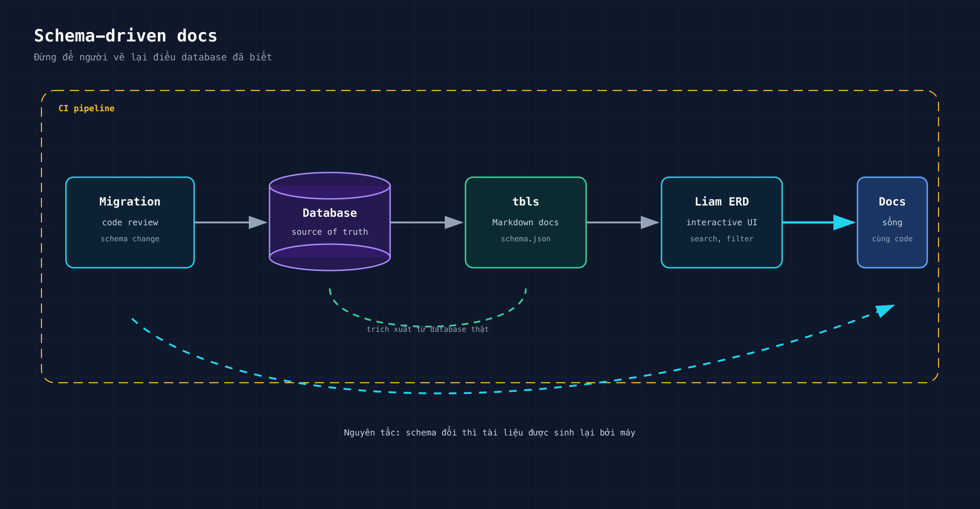Screen dimensions: 980x509
Task: Click the subtitle 'Đừng để người vẽ lại điều database đã biết'
Action: [x=153, y=57]
